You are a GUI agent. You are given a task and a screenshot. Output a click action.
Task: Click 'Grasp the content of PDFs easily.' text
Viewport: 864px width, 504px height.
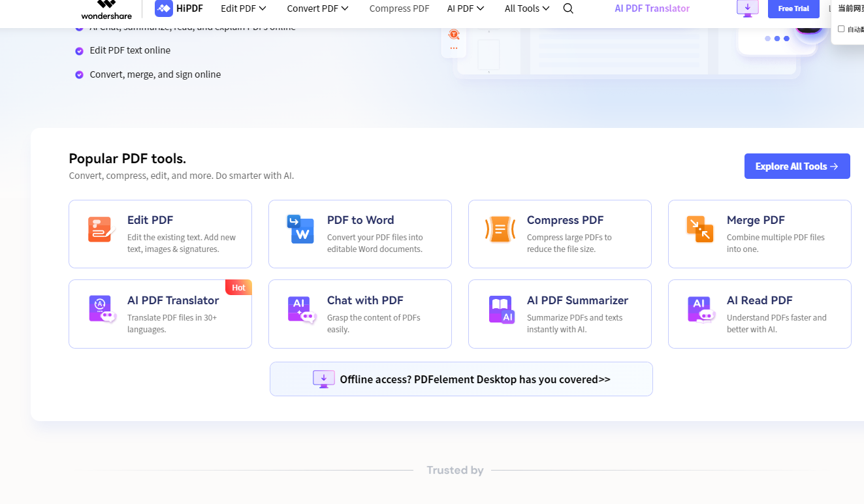(x=374, y=324)
